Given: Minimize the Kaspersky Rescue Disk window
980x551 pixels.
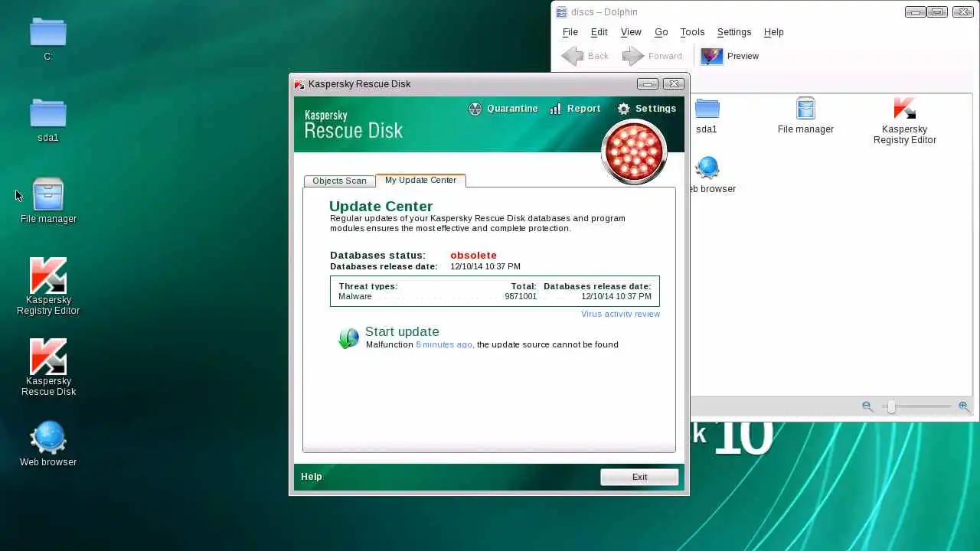Looking at the screenshot, I should (x=648, y=84).
